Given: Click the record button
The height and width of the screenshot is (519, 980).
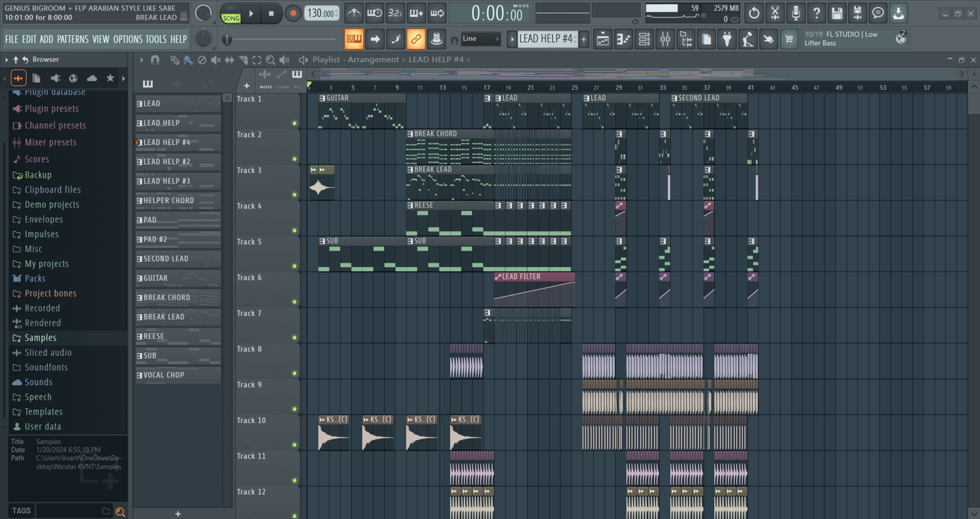Looking at the screenshot, I should (293, 13).
